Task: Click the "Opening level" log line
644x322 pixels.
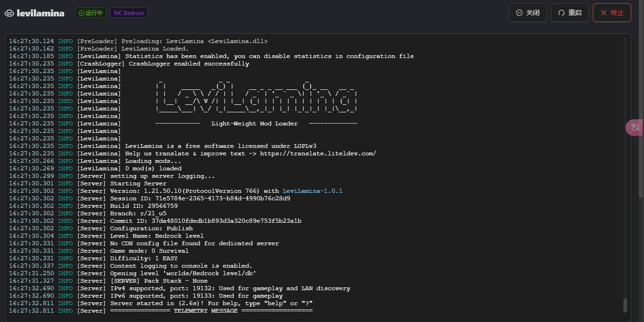Action: pyautogui.click(x=133, y=273)
